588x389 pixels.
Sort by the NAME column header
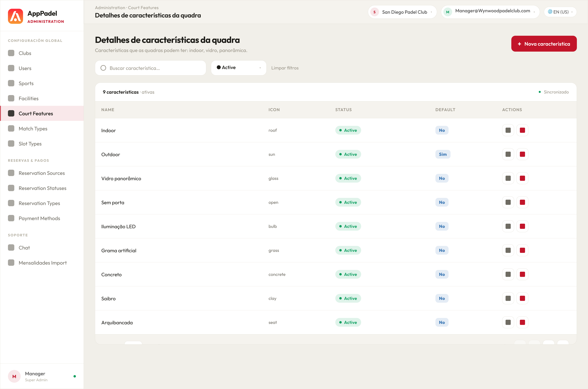click(x=108, y=110)
